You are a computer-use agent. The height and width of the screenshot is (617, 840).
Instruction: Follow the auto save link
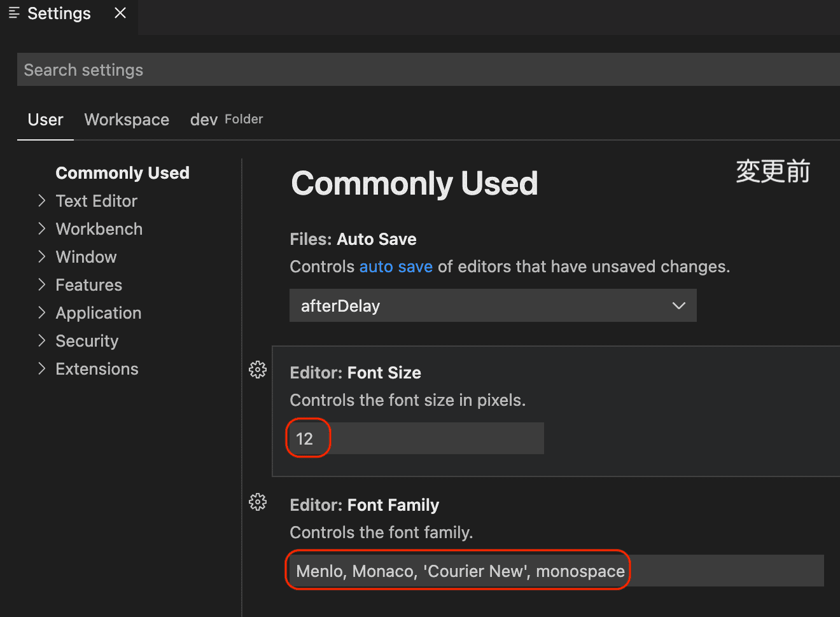[396, 267]
